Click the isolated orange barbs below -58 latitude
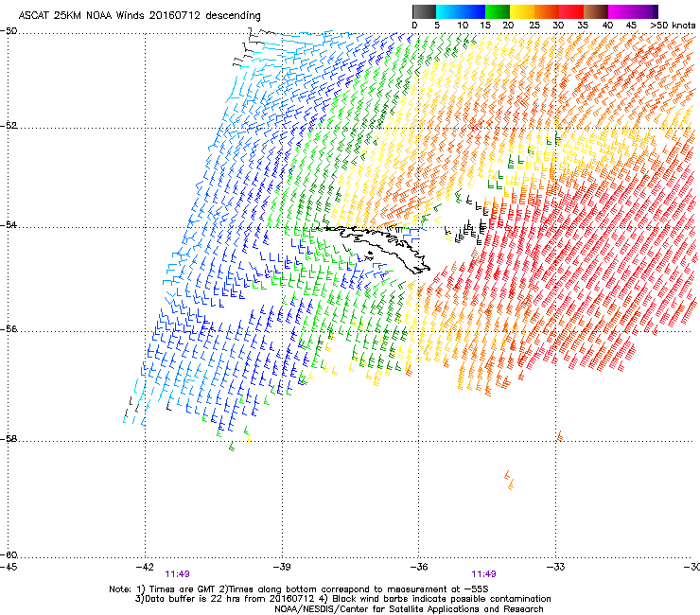Image resolution: width=700 pixels, height=615 pixels. (509, 480)
